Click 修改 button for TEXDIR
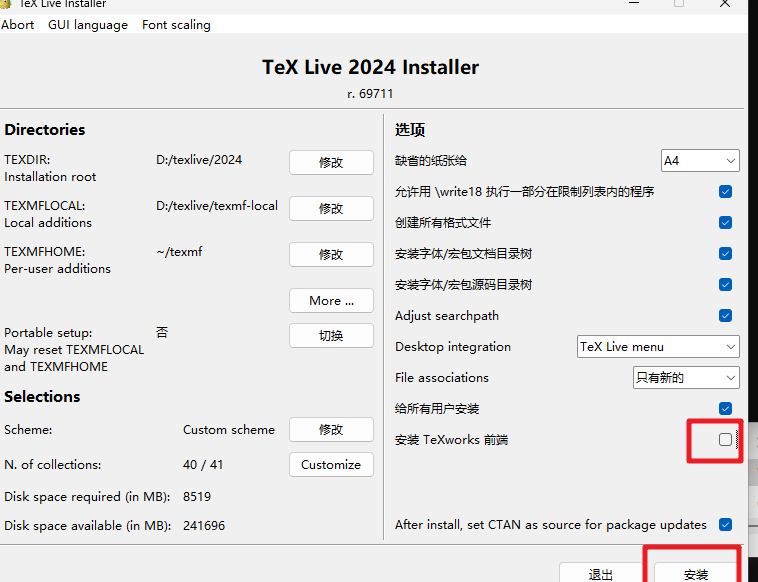This screenshot has width=758, height=582. [331, 162]
